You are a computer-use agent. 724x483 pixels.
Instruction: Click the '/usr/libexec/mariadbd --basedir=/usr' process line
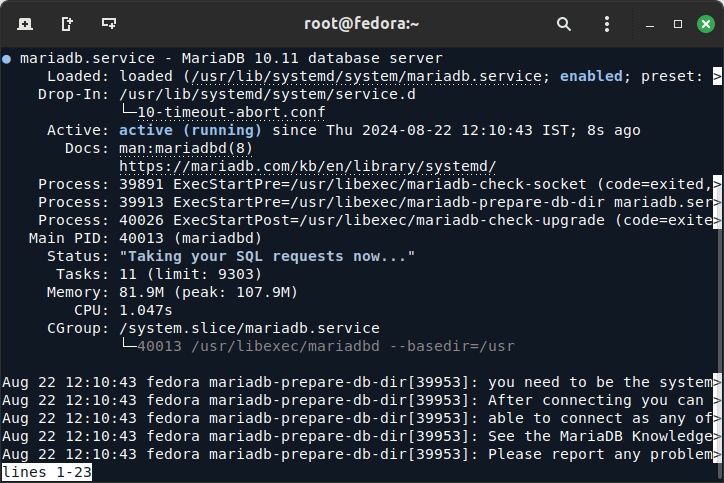click(x=353, y=346)
